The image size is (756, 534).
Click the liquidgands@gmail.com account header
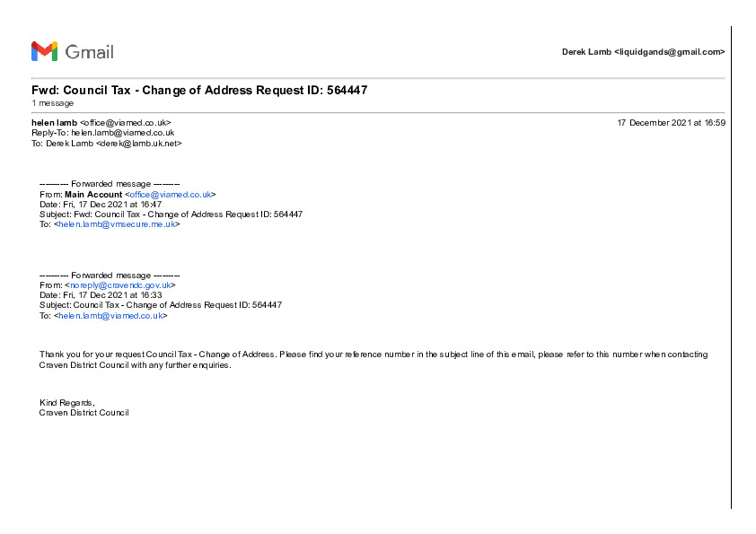pyautogui.click(x=643, y=52)
